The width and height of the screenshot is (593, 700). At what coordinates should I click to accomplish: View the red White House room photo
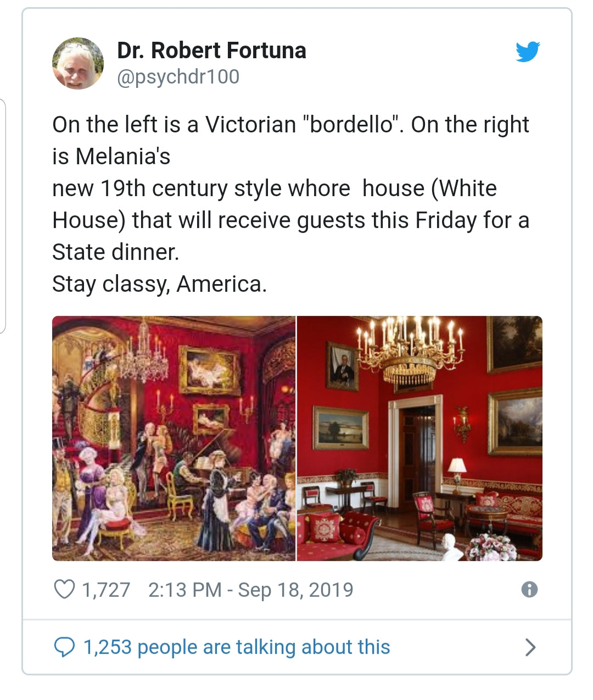419,438
